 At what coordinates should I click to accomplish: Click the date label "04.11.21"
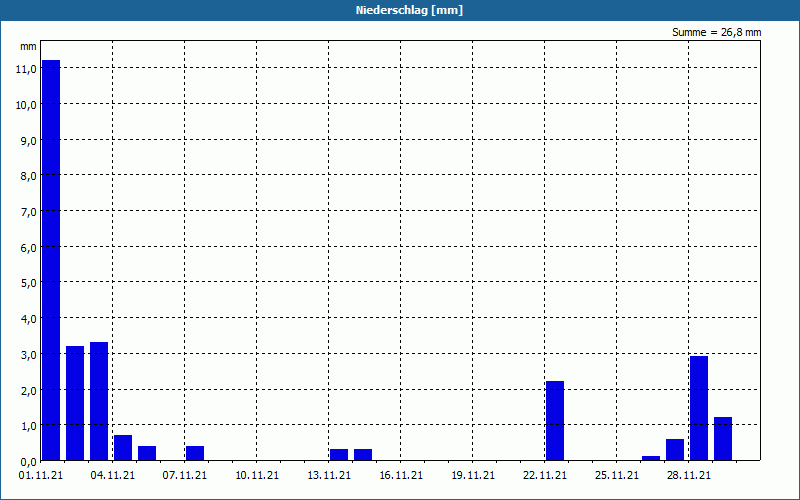tap(113, 476)
